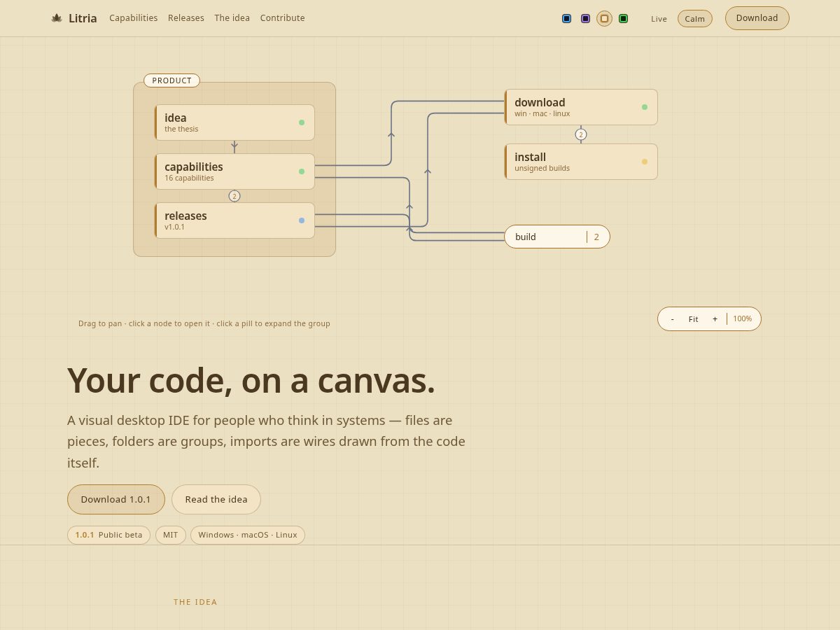840x630 pixels.
Task: Click the 100% zoom level readout
Action: click(x=743, y=319)
